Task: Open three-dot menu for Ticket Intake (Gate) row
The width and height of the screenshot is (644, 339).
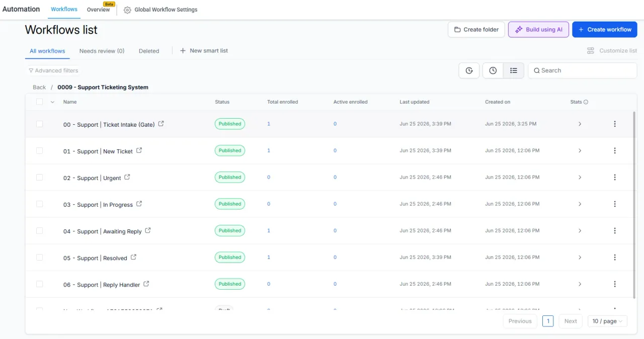Action: click(615, 124)
